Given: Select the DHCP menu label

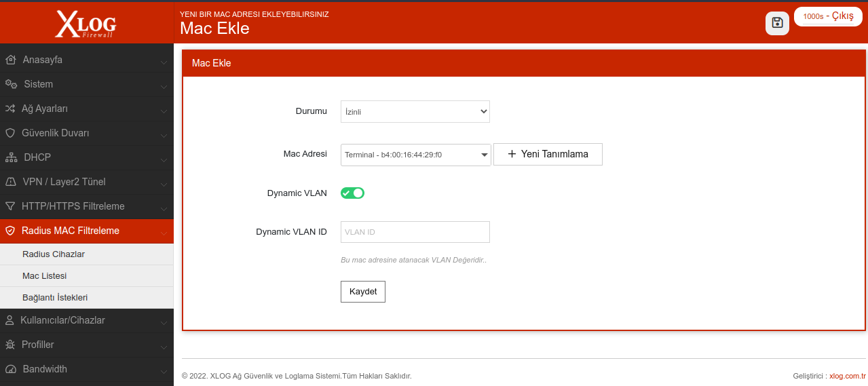Looking at the screenshot, I should [37, 157].
